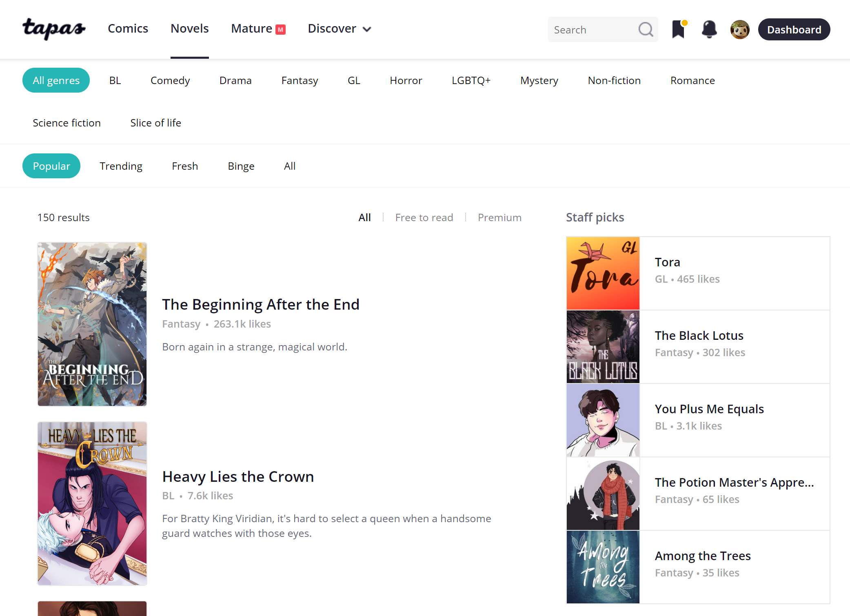Open You Plus Me Equals title
The width and height of the screenshot is (850, 616).
(x=709, y=409)
